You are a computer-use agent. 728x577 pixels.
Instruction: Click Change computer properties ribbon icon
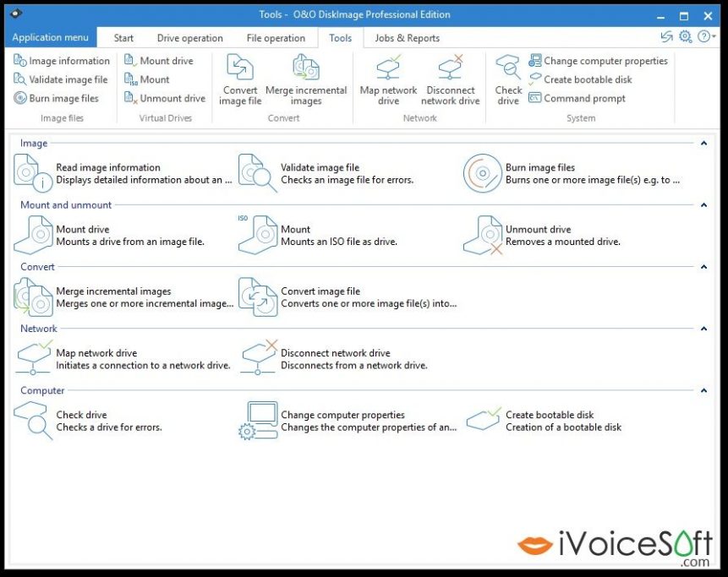535,60
